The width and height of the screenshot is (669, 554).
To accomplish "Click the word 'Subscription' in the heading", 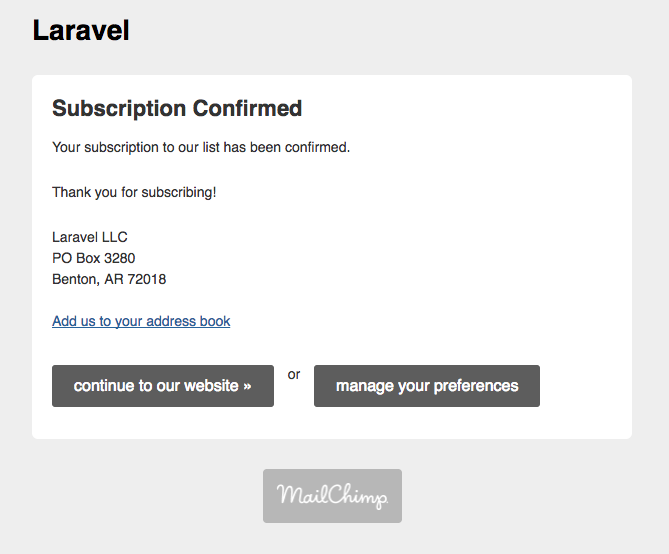I will [x=119, y=108].
